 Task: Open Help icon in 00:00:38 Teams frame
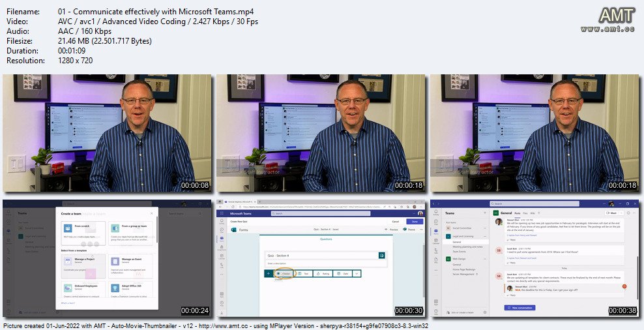(436, 312)
